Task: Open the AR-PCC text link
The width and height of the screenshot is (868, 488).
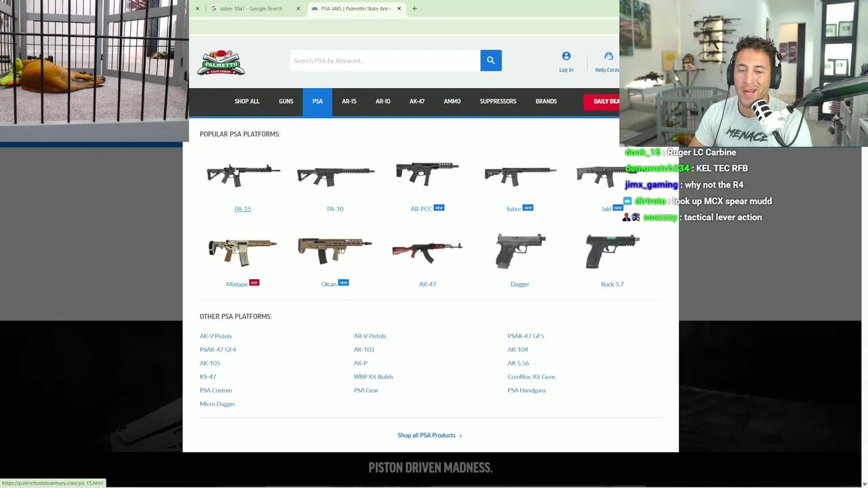Action: [x=421, y=209]
